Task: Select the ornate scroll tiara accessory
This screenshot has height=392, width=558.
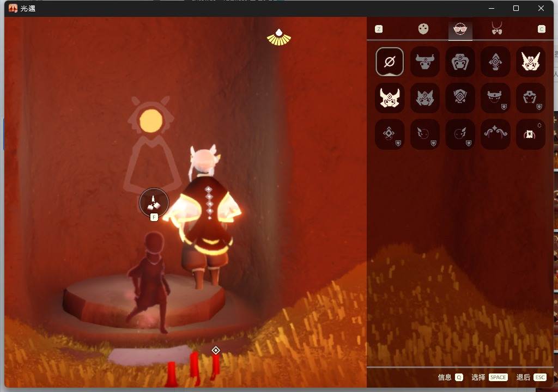Action: 495,134
